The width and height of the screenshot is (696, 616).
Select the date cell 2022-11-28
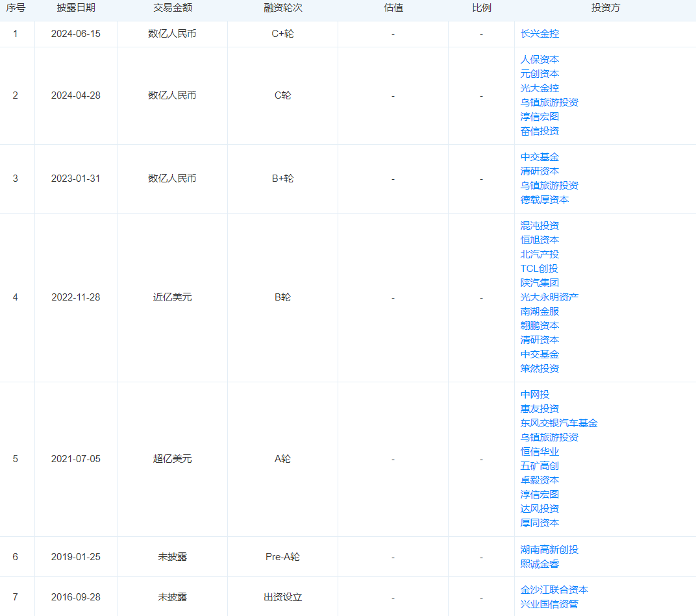tap(76, 297)
